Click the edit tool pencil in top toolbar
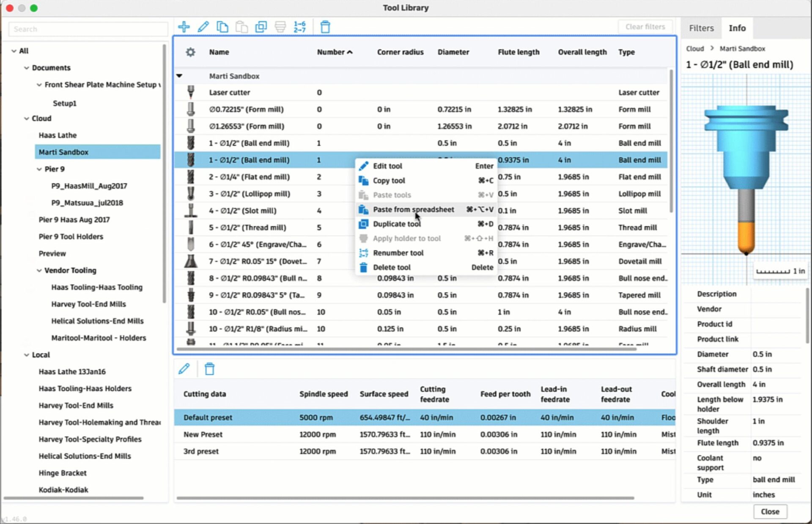Viewport: 812px width, 524px height. pyautogui.click(x=203, y=27)
